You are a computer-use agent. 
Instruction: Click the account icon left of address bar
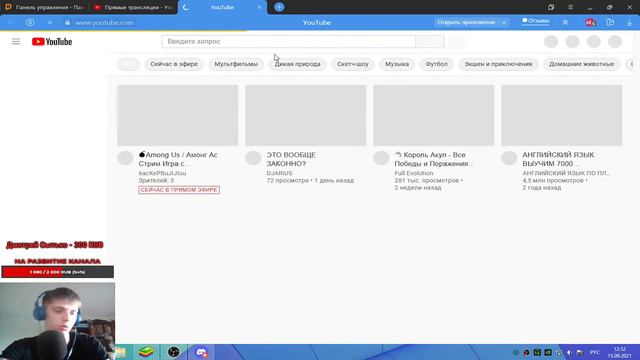click(x=30, y=22)
